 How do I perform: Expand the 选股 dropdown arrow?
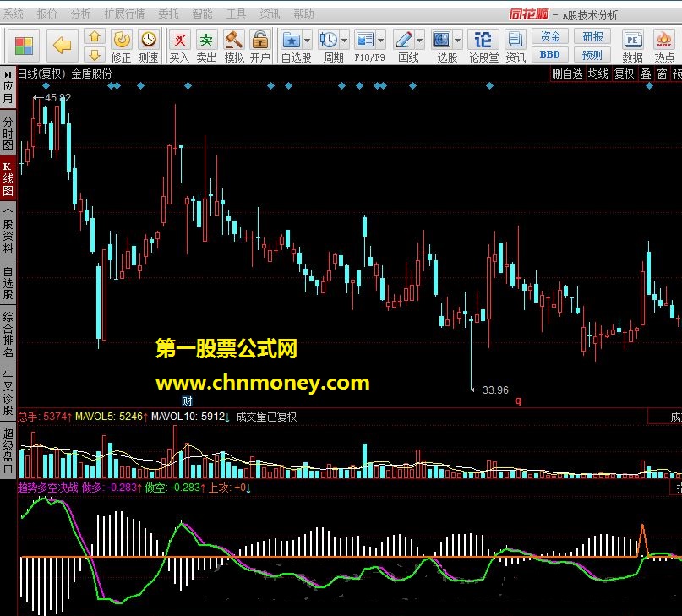click(x=457, y=41)
